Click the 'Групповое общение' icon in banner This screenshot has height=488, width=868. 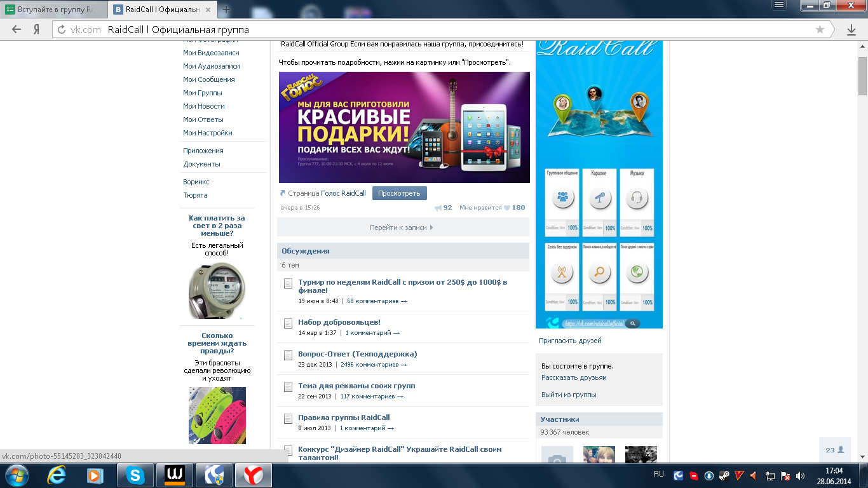(562, 198)
